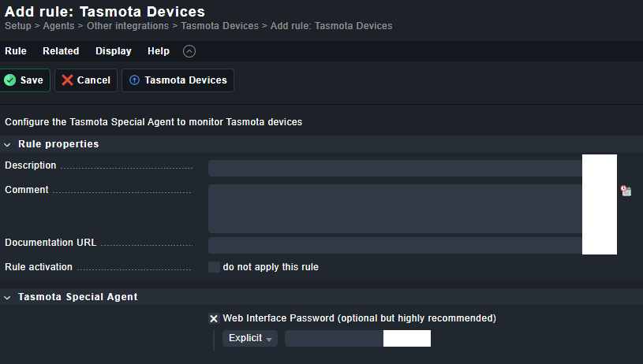The image size is (643, 364).
Task: Collapse the Tasmota Special Agent section
Action: click(x=8, y=297)
